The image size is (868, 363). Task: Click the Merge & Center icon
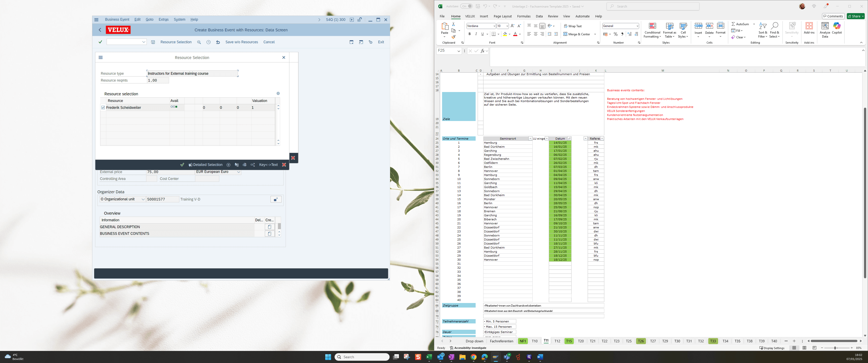tap(577, 34)
